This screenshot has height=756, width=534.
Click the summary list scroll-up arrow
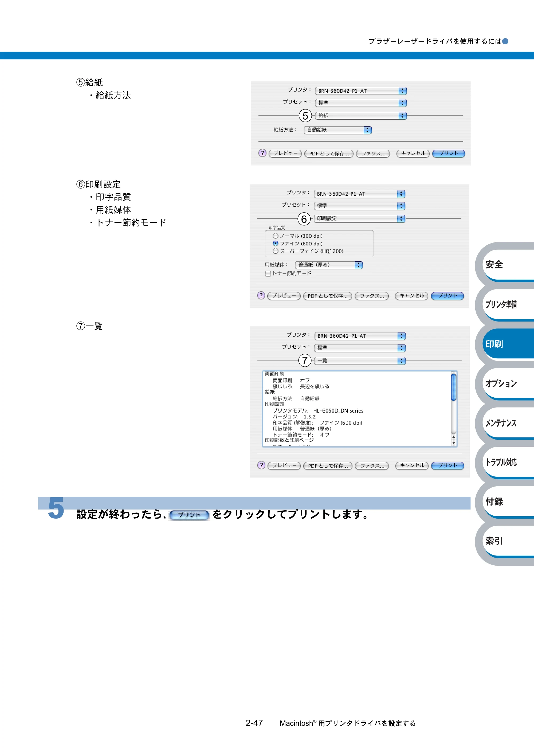point(454,437)
